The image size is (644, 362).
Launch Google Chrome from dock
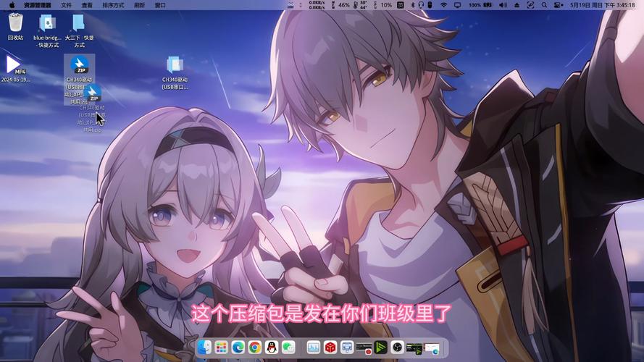pyautogui.click(x=255, y=348)
